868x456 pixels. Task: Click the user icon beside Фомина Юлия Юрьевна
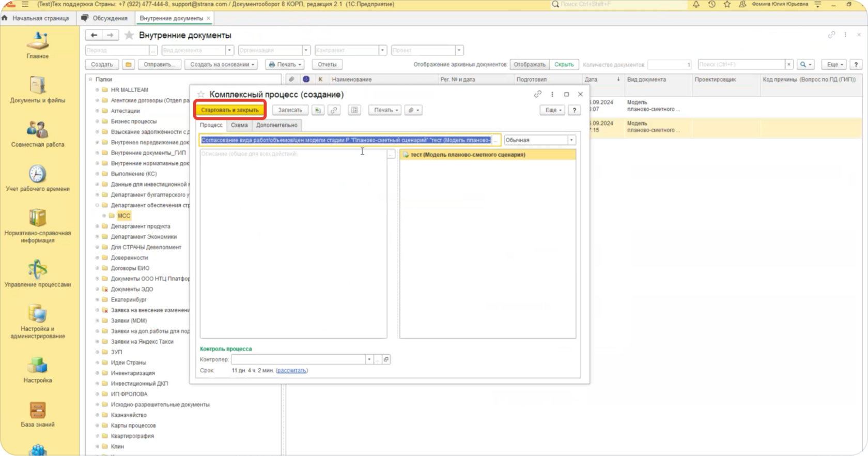(742, 4)
